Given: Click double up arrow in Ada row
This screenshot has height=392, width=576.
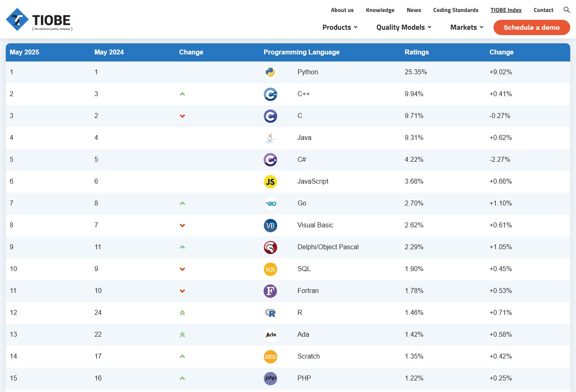Looking at the screenshot, I should pyautogui.click(x=182, y=335).
